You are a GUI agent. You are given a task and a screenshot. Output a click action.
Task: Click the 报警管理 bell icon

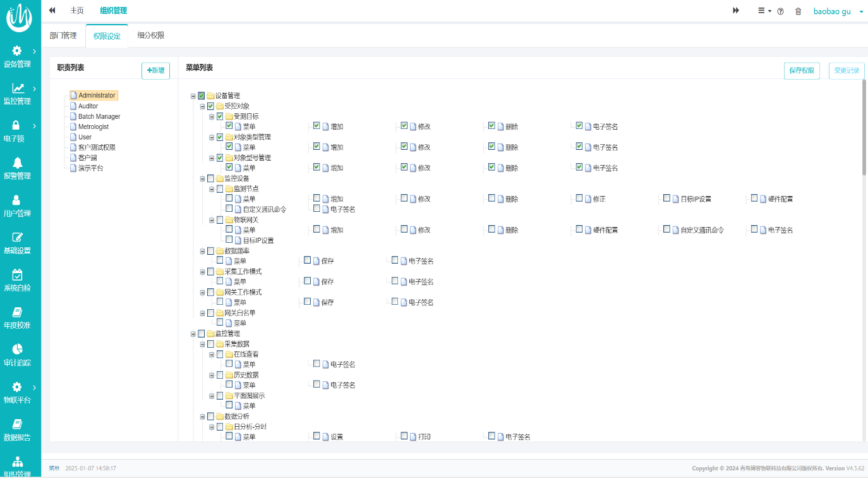[17, 163]
